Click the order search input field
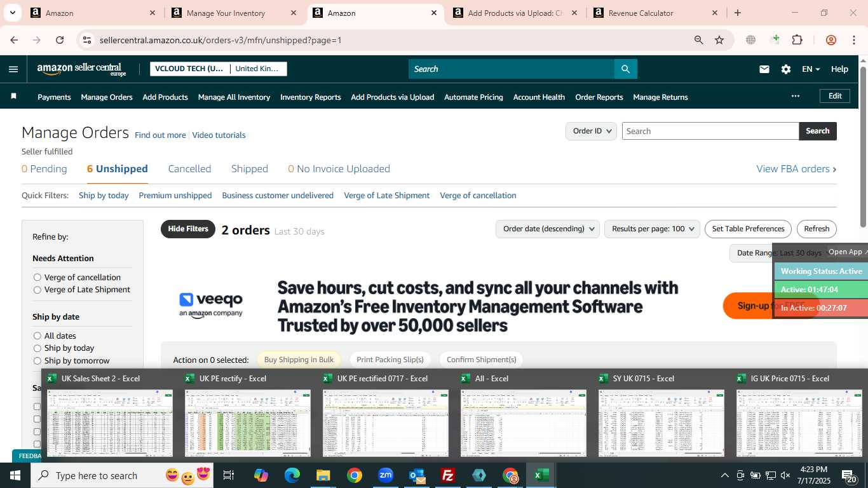This screenshot has width=868, height=488. pyautogui.click(x=710, y=131)
